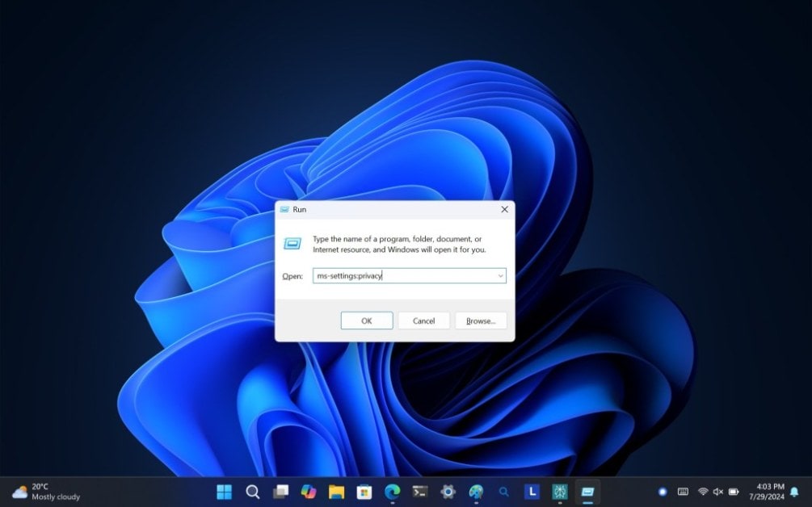The height and width of the screenshot is (507, 812).
Task: Open the touch keyboard from the tray
Action: (684, 492)
